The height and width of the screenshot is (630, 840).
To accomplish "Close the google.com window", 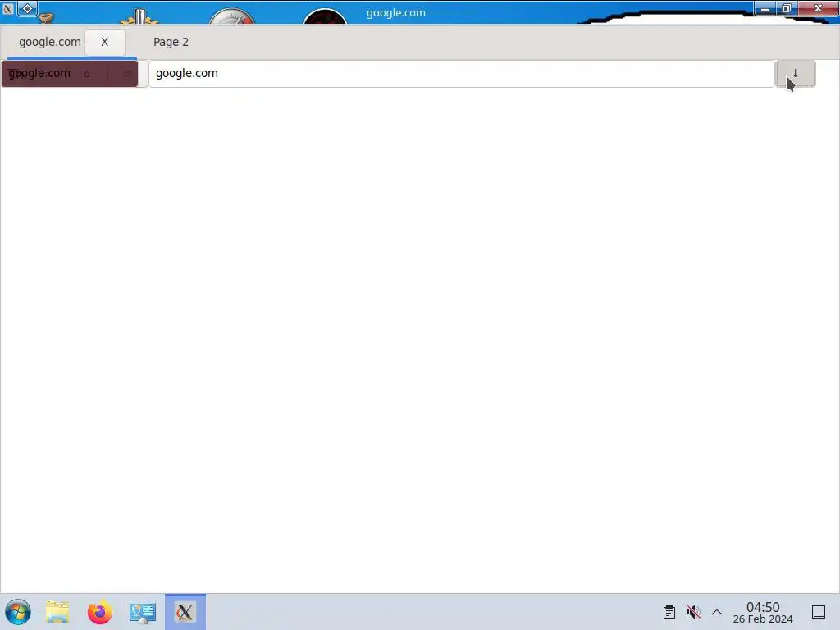I will [818, 8].
